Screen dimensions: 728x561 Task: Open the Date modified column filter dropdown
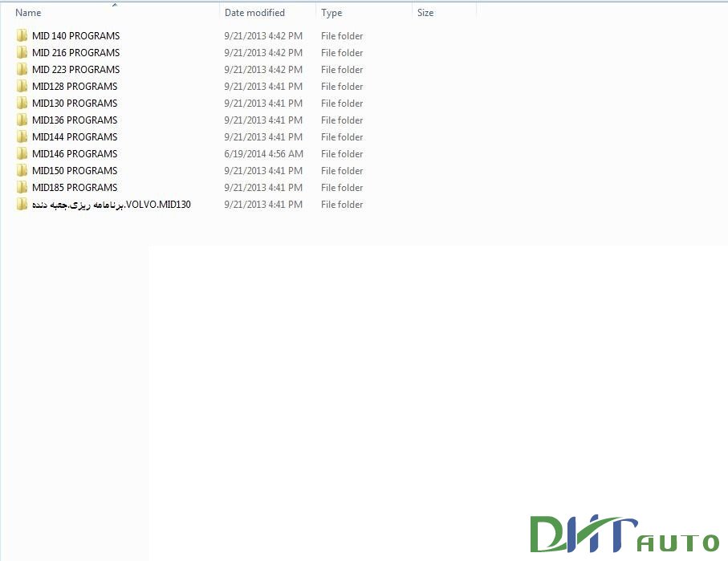click(308, 12)
